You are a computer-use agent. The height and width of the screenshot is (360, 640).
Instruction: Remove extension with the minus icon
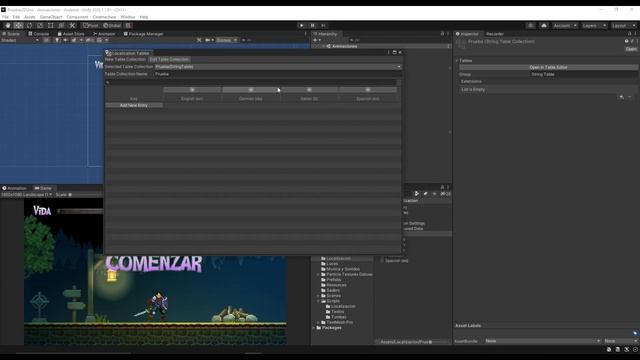[x=630, y=97]
